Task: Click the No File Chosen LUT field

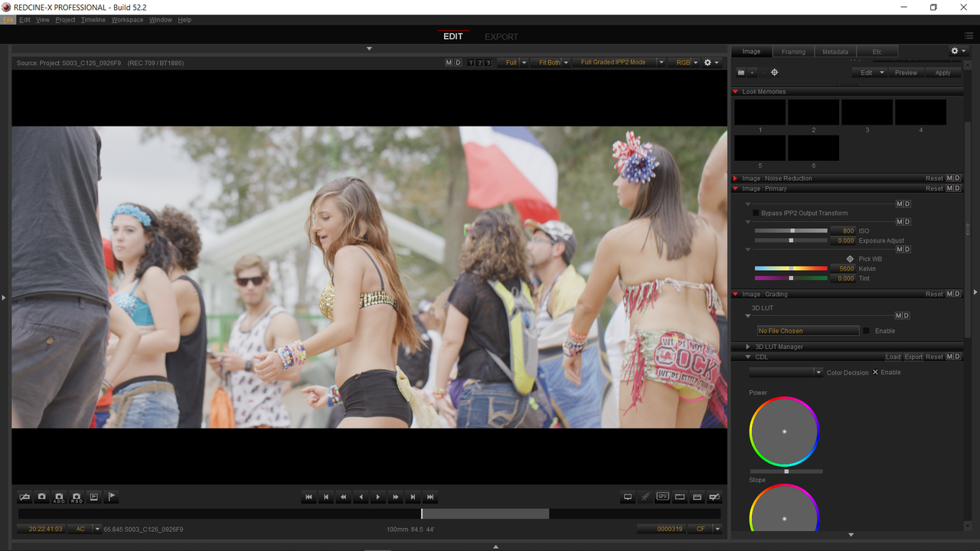Action: (x=808, y=331)
